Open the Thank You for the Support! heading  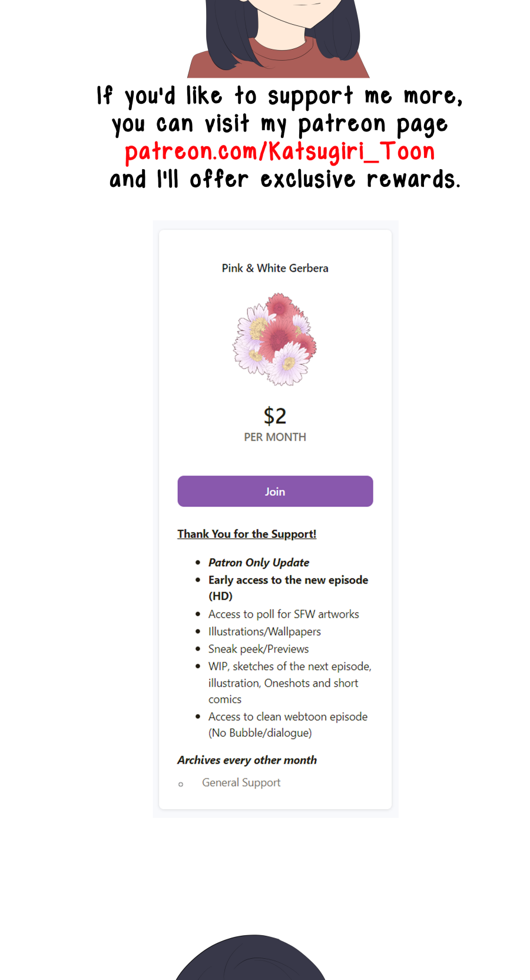tap(247, 534)
